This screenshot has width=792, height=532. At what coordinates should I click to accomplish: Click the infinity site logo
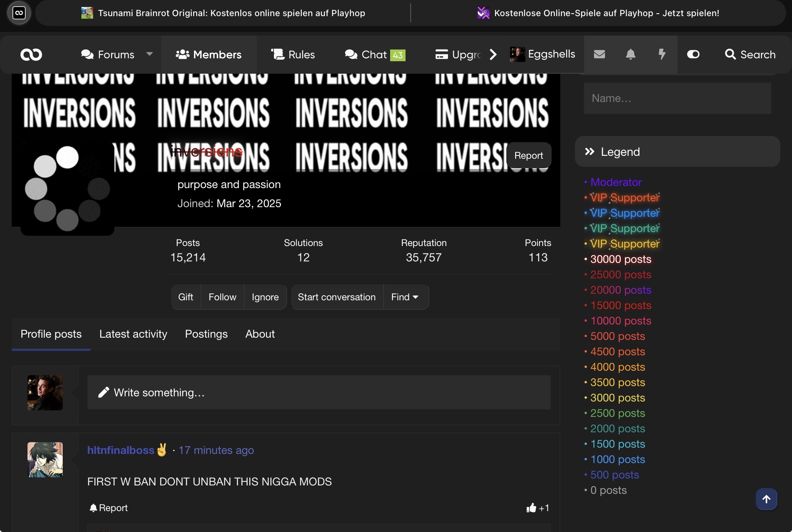point(31,55)
